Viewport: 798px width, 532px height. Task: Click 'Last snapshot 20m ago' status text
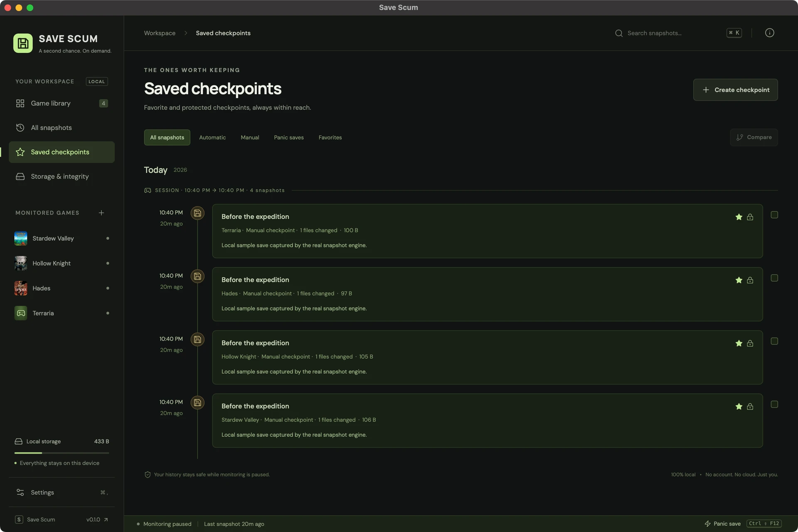234,524
